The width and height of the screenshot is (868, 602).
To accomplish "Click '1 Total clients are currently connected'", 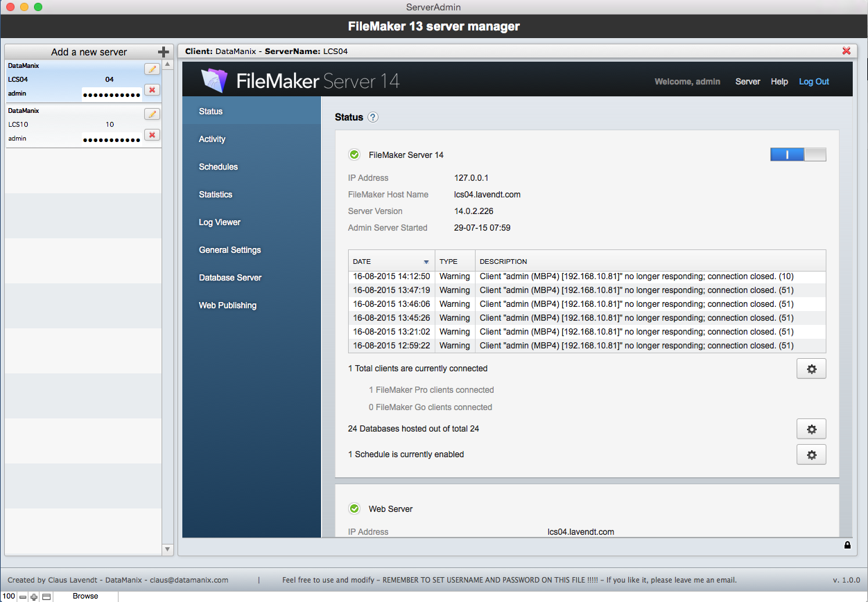I will tap(417, 369).
